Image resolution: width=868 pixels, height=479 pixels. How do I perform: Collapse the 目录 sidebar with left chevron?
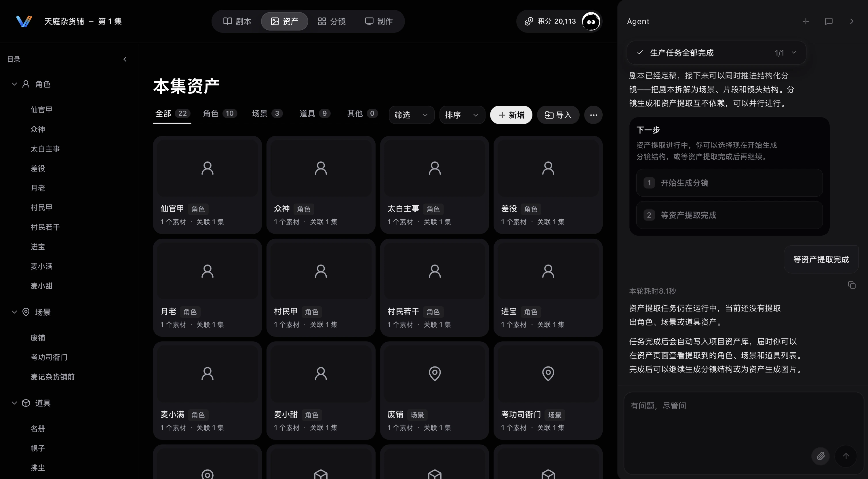click(x=125, y=59)
